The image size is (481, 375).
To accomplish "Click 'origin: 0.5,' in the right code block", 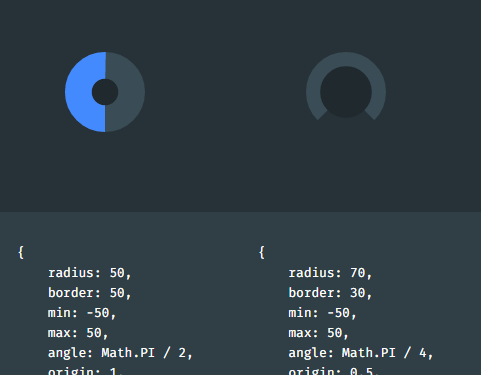I will click(334, 371).
